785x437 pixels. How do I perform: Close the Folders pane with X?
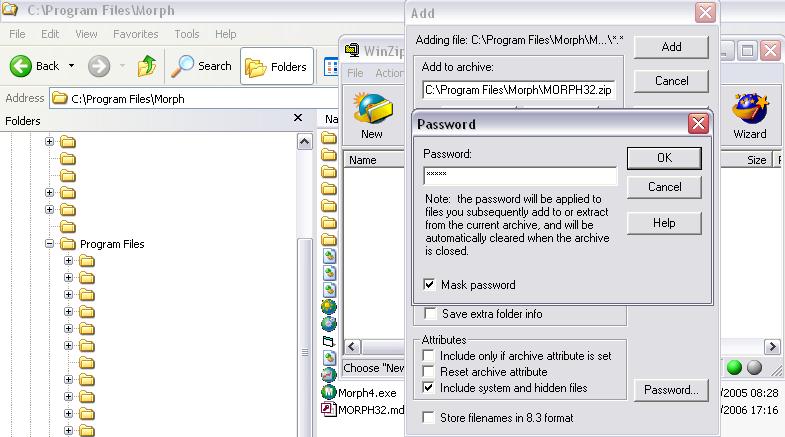(x=297, y=118)
